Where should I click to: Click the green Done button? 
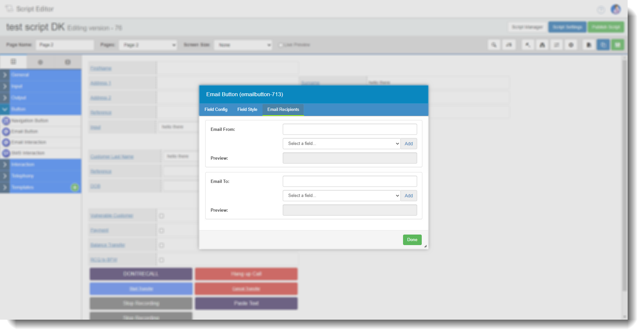412,240
